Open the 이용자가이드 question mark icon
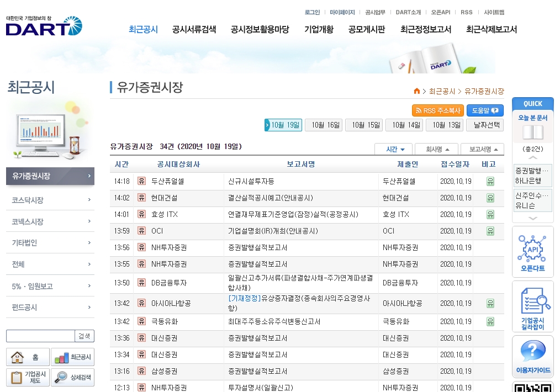The height and width of the screenshot is (392, 560). (532, 357)
